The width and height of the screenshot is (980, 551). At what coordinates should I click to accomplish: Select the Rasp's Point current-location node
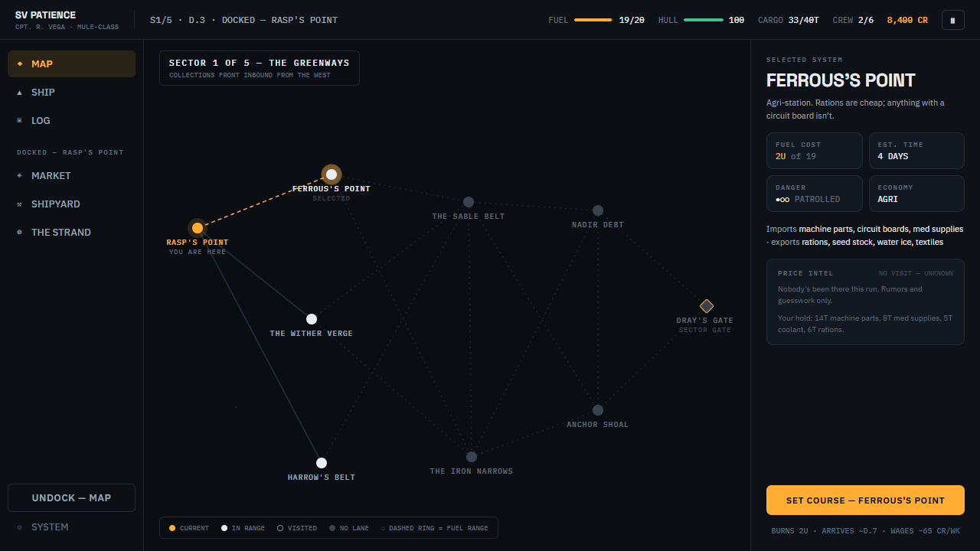[x=198, y=228]
